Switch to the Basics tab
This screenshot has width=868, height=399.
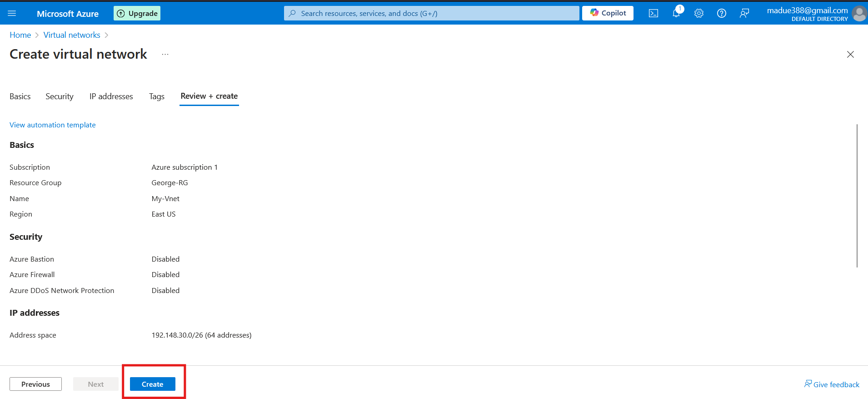20,96
